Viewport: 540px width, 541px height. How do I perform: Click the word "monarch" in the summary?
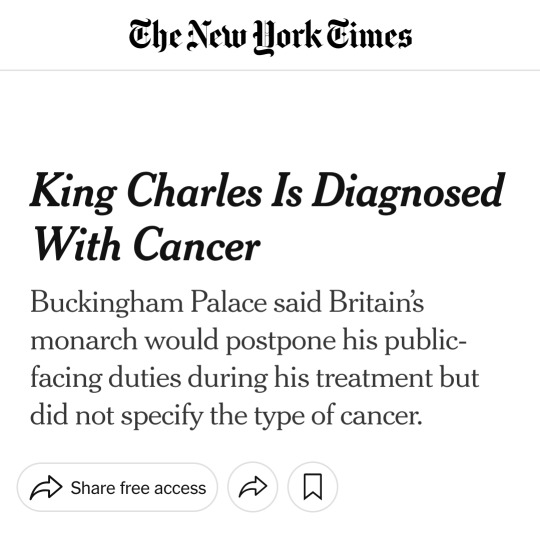tap(84, 340)
